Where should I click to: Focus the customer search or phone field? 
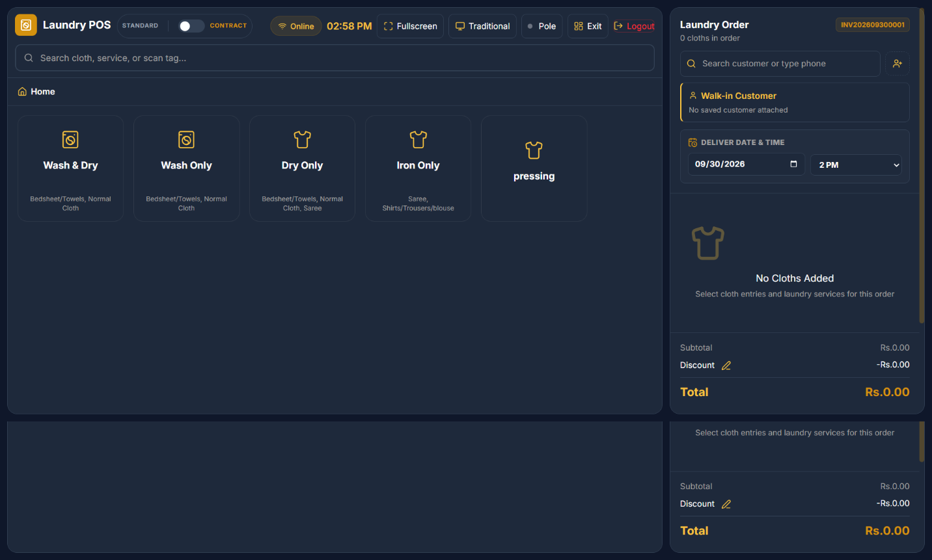pos(780,64)
